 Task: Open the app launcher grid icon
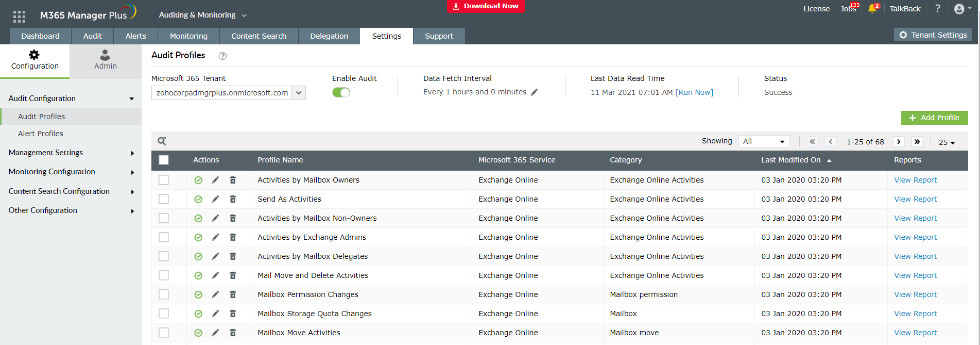(x=19, y=17)
